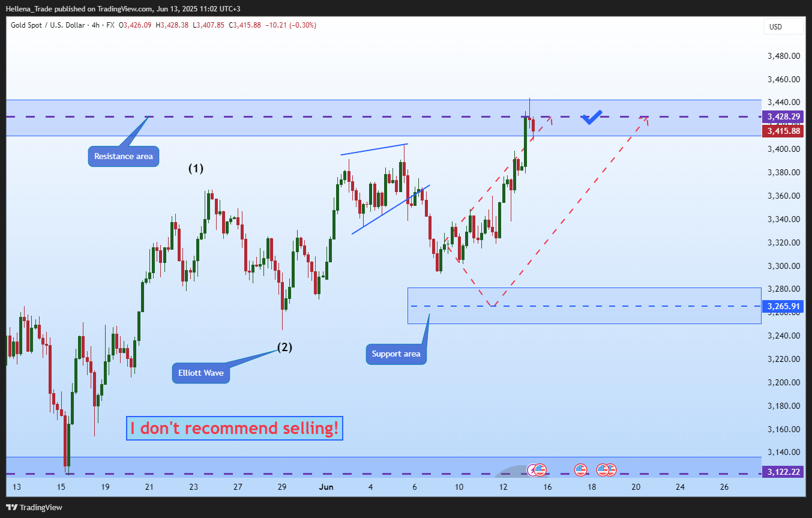
Task: Click the 3,200.00 price axis tick
Action: point(784,382)
